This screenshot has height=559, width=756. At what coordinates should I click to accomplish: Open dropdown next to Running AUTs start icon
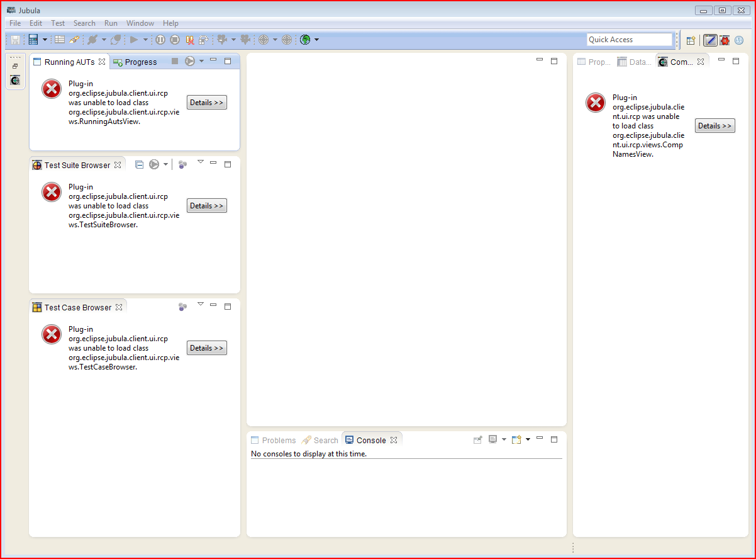[x=201, y=61]
